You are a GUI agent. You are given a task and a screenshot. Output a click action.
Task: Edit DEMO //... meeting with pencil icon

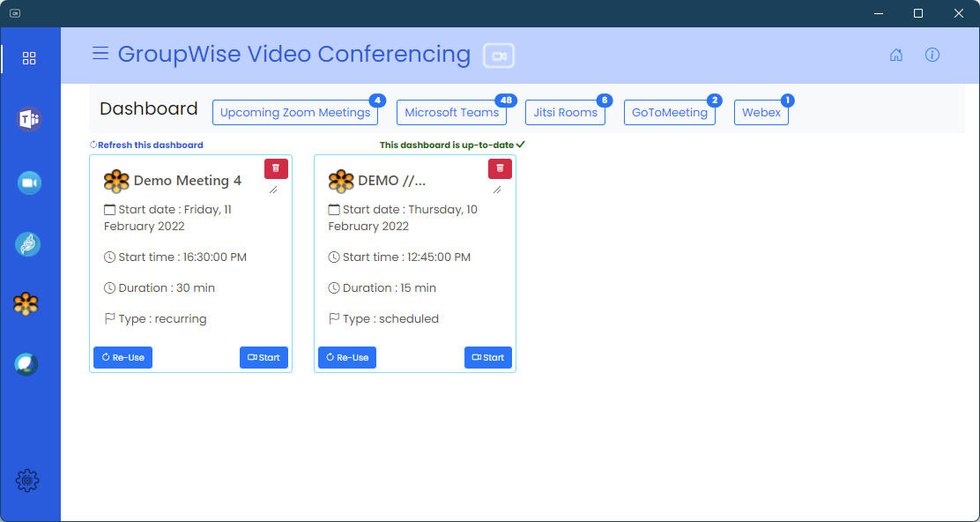[x=497, y=190]
